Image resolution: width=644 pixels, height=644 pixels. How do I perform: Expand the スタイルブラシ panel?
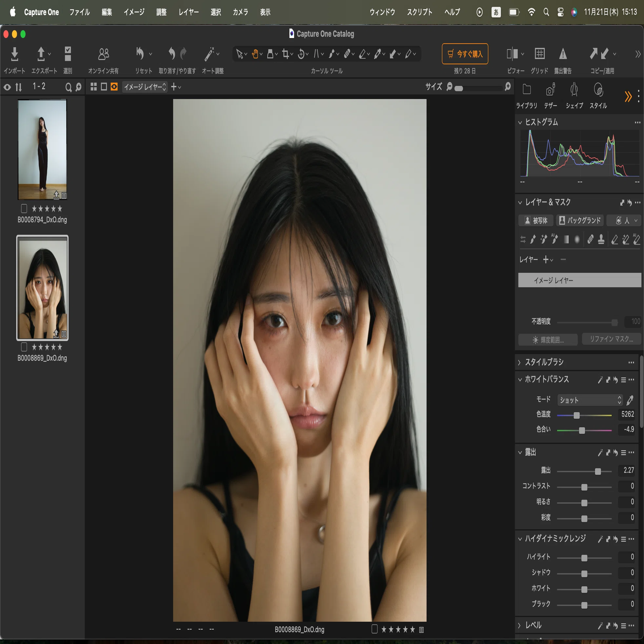click(519, 362)
